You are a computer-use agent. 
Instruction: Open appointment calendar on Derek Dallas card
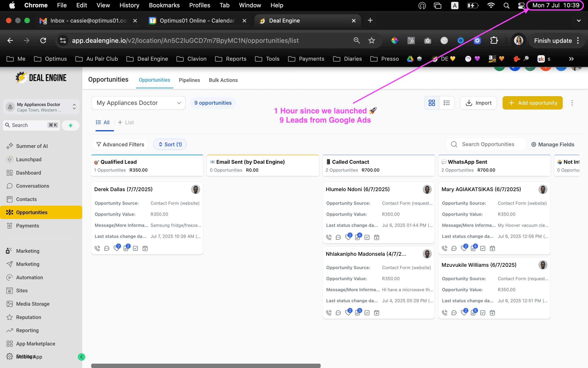coord(145,248)
